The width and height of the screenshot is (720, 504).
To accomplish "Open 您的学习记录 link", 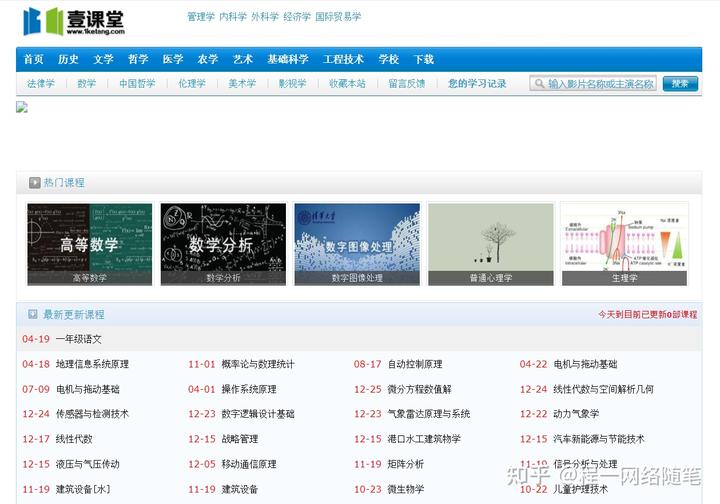I will pos(477,84).
